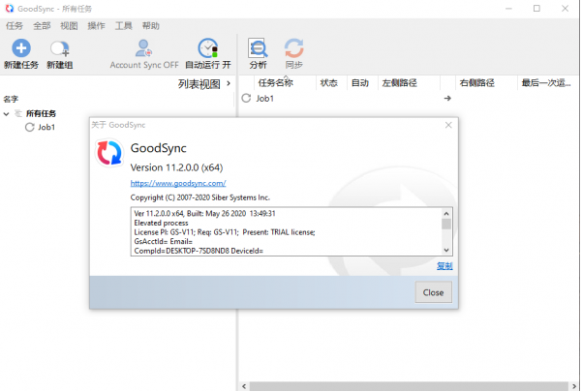Click scroll down arrow in version info box
The image size is (582, 392).
[x=446, y=250]
